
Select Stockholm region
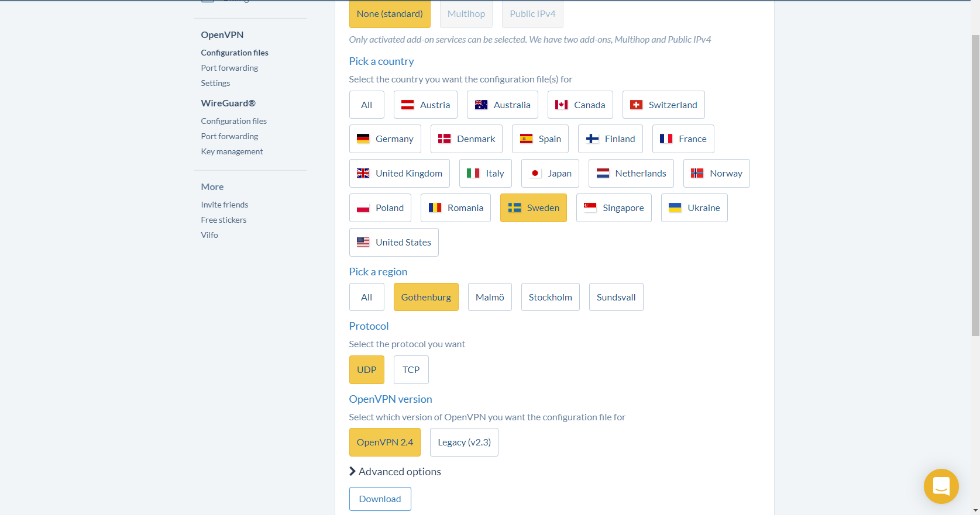point(551,297)
